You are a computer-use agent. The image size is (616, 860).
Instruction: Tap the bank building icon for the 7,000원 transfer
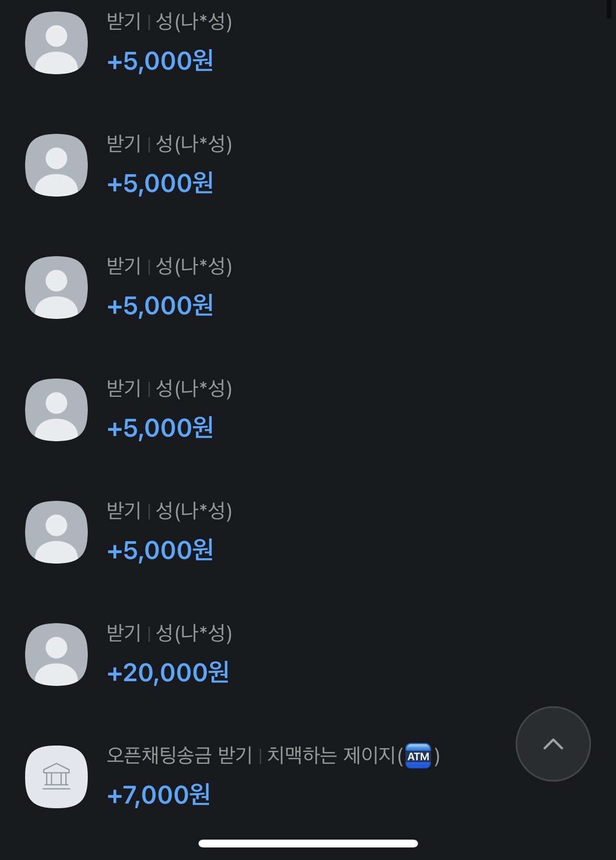pyautogui.click(x=56, y=776)
